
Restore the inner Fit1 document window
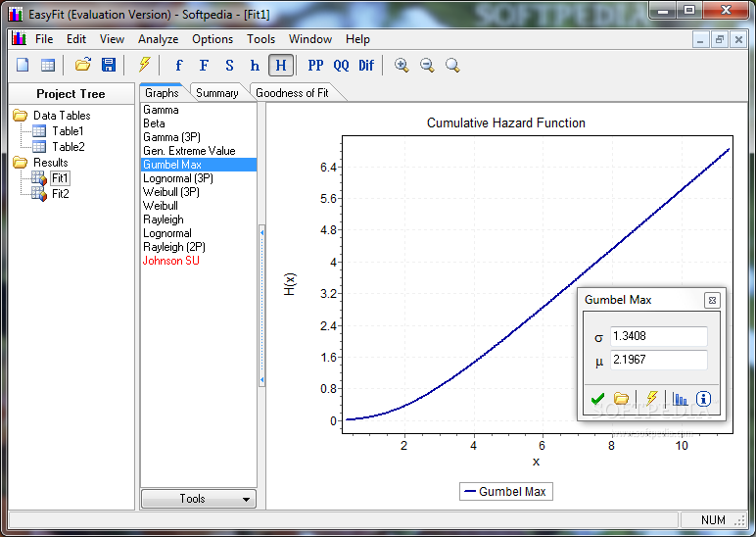720,39
